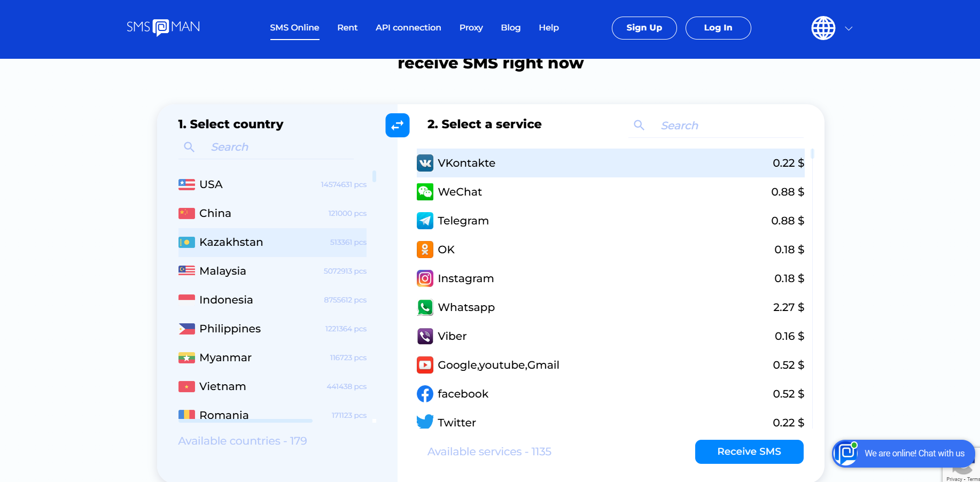The height and width of the screenshot is (482, 980).
Task: Click the OK service icon
Action: (425, 250)
